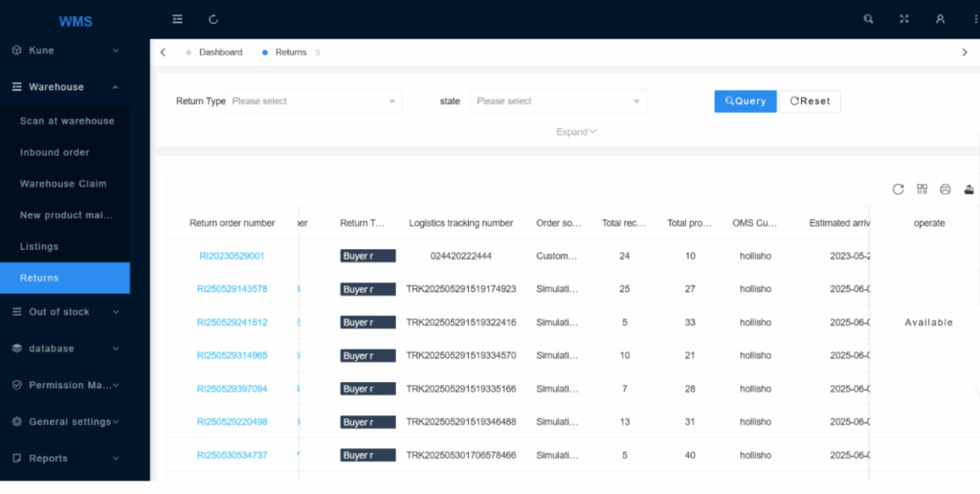Select the Returns tab
This screenshot has height=494, width=980.
pyautogui.click(x=291, y=53)
